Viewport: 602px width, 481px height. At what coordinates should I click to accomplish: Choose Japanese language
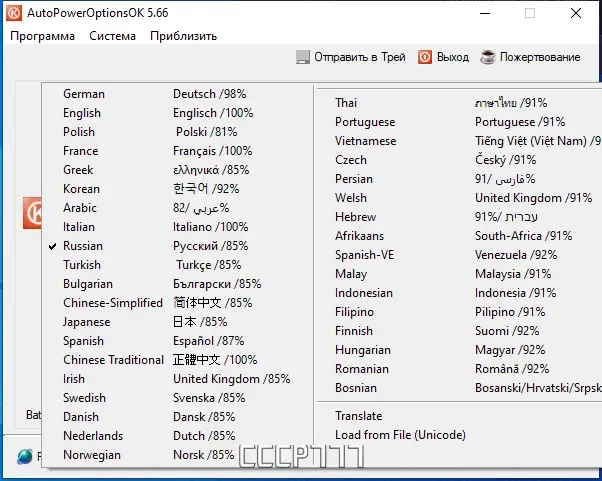click(x=178, y=322)
